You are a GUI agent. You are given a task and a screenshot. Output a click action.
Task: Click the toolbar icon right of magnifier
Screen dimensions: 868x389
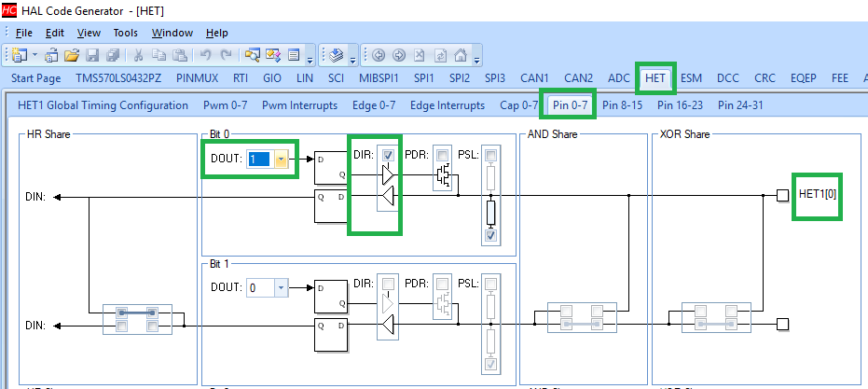point(273,55)
